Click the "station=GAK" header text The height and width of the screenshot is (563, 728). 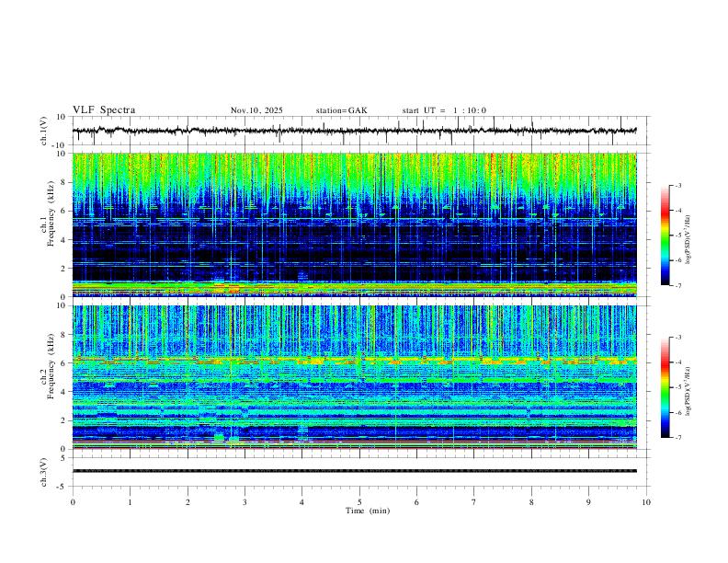341,110
